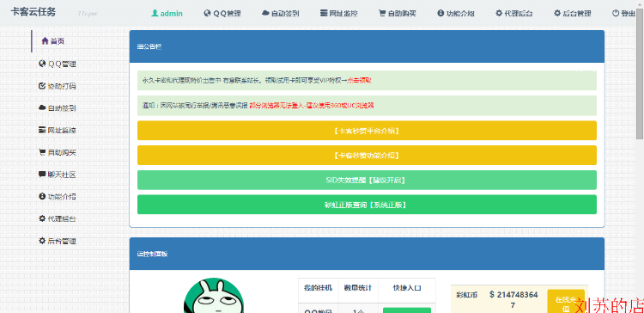The image size is (644, 313).
Task: Open sidebar 代理后台 gear item
Action: click(x=57, y=218)
